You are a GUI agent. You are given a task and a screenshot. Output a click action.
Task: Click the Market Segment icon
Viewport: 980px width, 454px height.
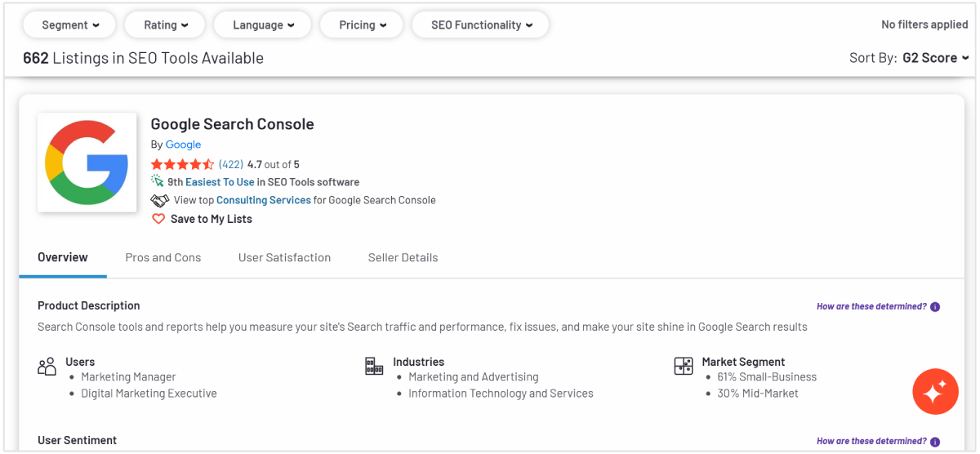tap(684, 366)
